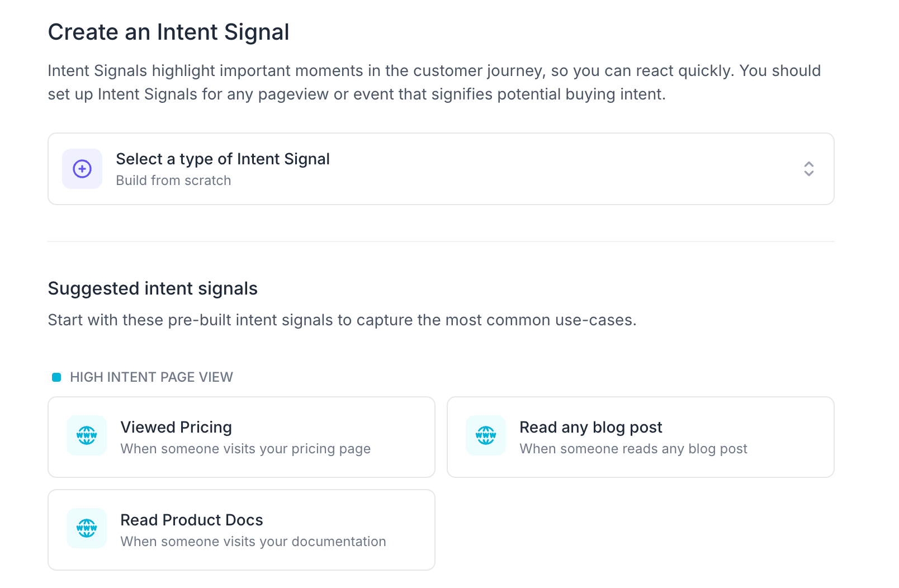
Task: Select the "Viewed Pricing" suggested signal title
Action: pyautogui.click(x=176, y=428)
